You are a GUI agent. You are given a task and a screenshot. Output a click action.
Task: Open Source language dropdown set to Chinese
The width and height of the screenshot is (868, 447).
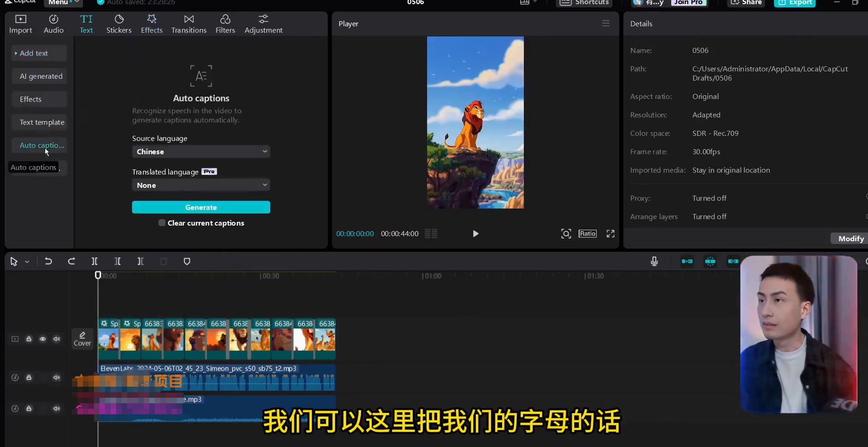(x=201, y=151)
